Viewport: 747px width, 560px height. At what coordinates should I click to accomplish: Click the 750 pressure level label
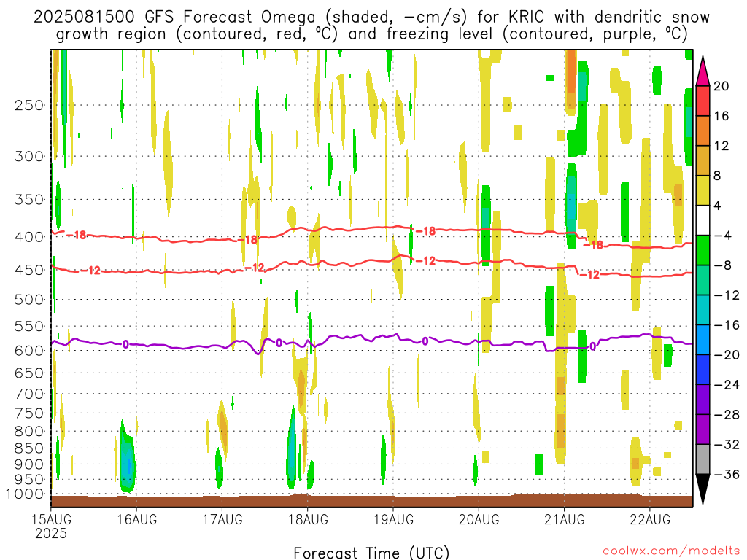(x=29, y=413)
